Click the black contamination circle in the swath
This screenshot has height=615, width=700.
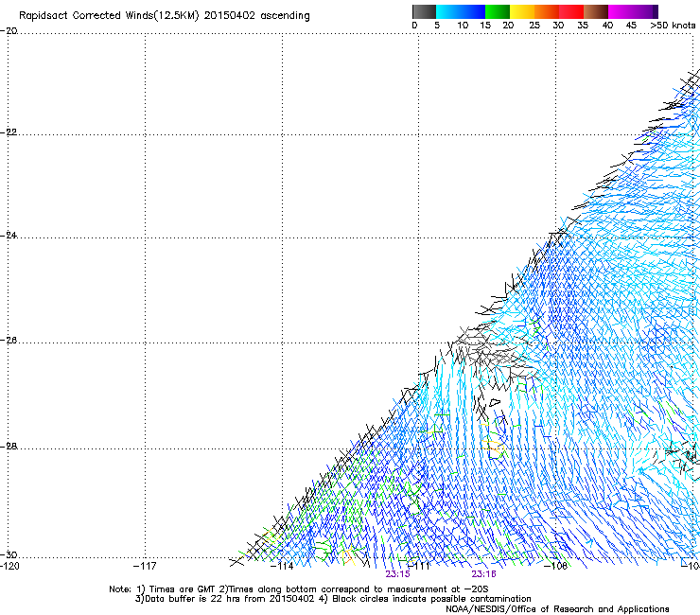click(x=495, y=402)
